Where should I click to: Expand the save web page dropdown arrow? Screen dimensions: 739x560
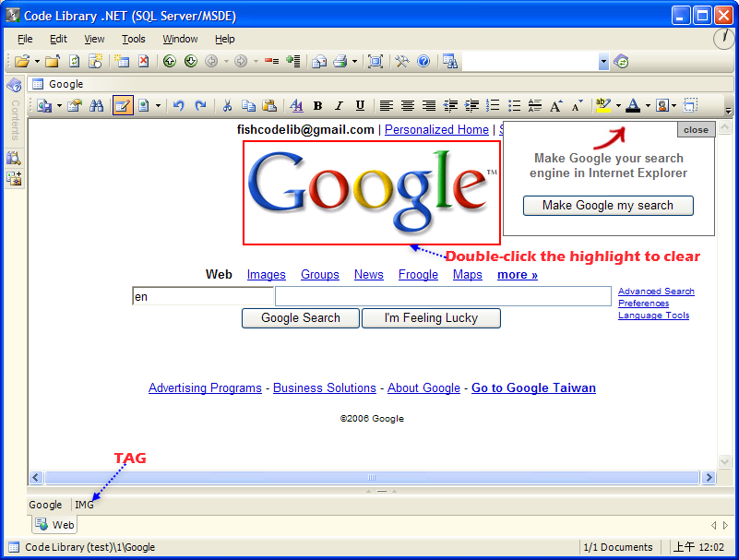(x=59, y=105)
